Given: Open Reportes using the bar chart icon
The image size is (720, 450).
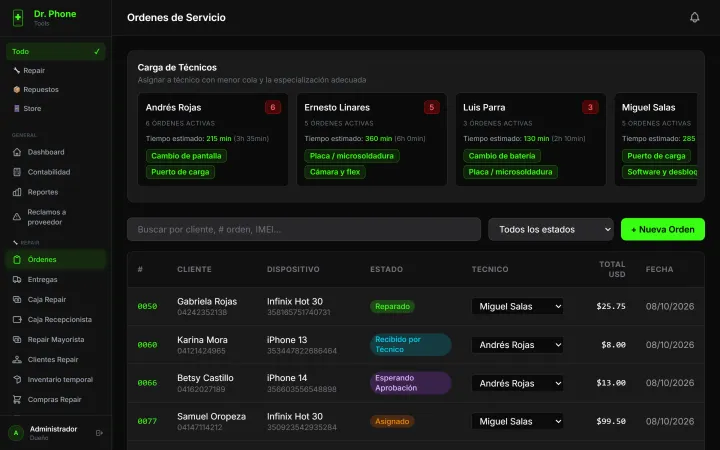Looking at the screenshot, I should point(17,192).
